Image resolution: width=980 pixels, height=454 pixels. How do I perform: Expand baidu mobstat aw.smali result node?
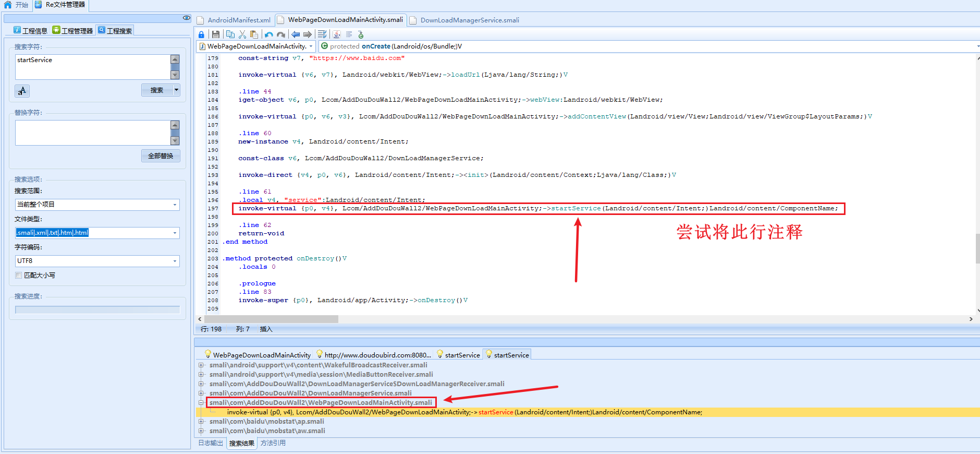coord(201,431)
